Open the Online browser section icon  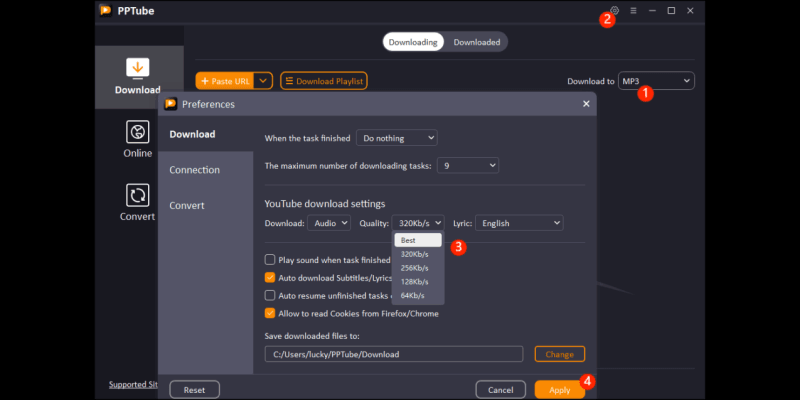[x=137, y=132]
